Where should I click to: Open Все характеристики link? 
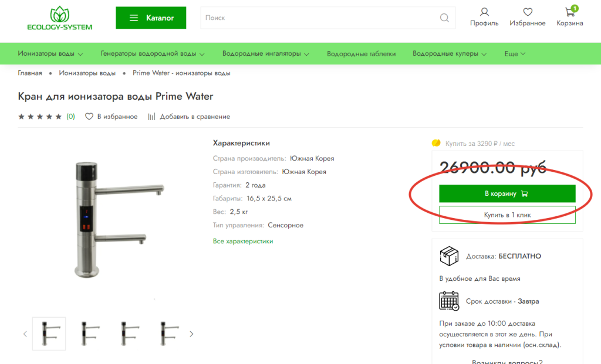click(243, 241)
